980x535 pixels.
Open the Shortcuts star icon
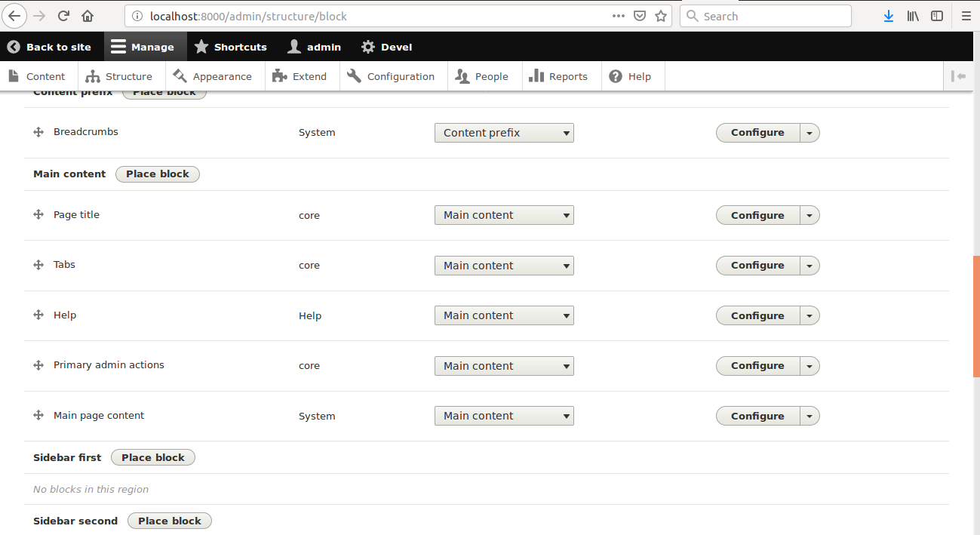[201, 46]
